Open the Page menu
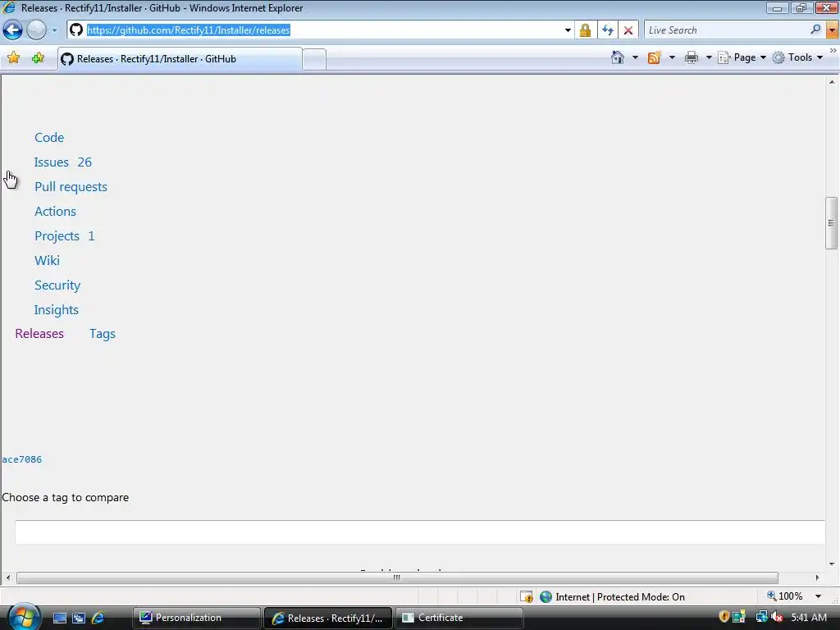 (x=742, y=57)
